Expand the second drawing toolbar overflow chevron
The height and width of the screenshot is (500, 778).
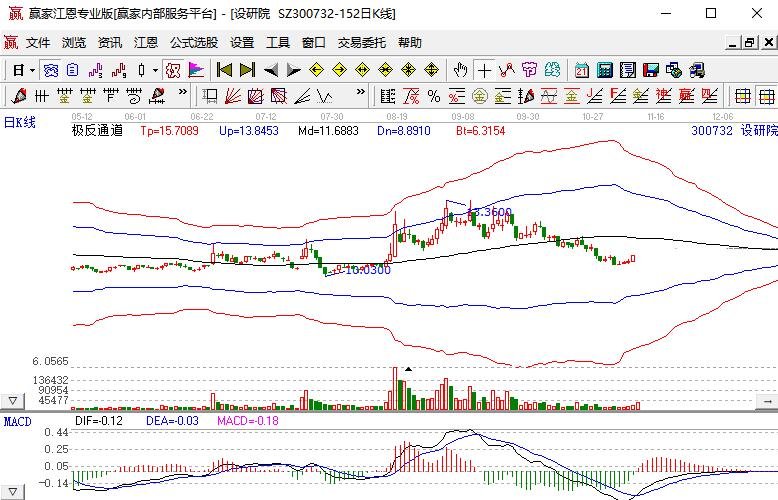tap(361, 92)
